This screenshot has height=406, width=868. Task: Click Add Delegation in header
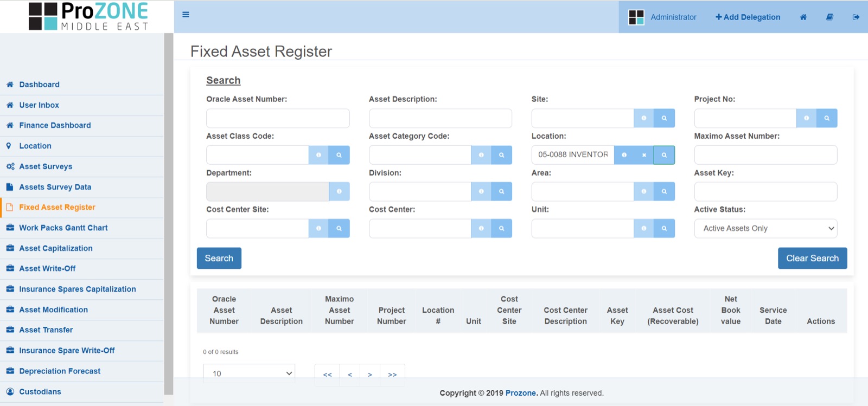748,17
